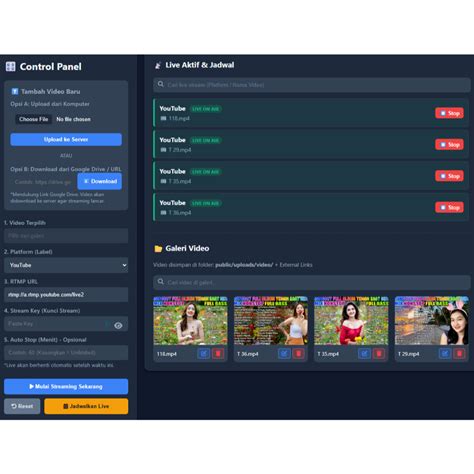The width and height of the screenshot is (474, 474).
Task: Edit the T 35.mp4 gallery video
Action: 364,354
